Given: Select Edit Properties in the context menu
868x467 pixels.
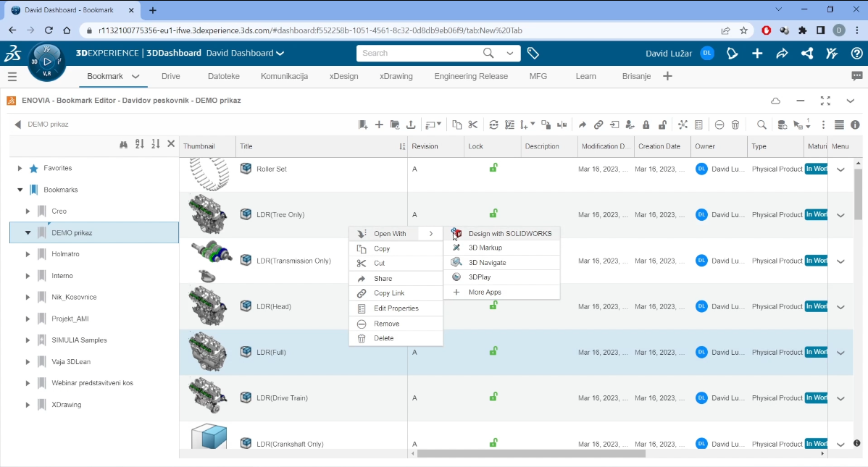Looking at the screenshot, I should click(x=395, y=308).
